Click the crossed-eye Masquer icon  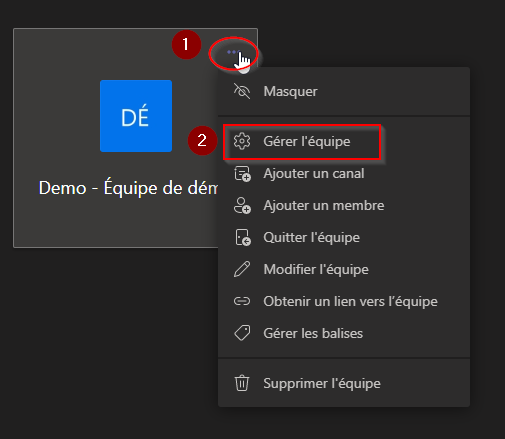click(x=242, y=91)
